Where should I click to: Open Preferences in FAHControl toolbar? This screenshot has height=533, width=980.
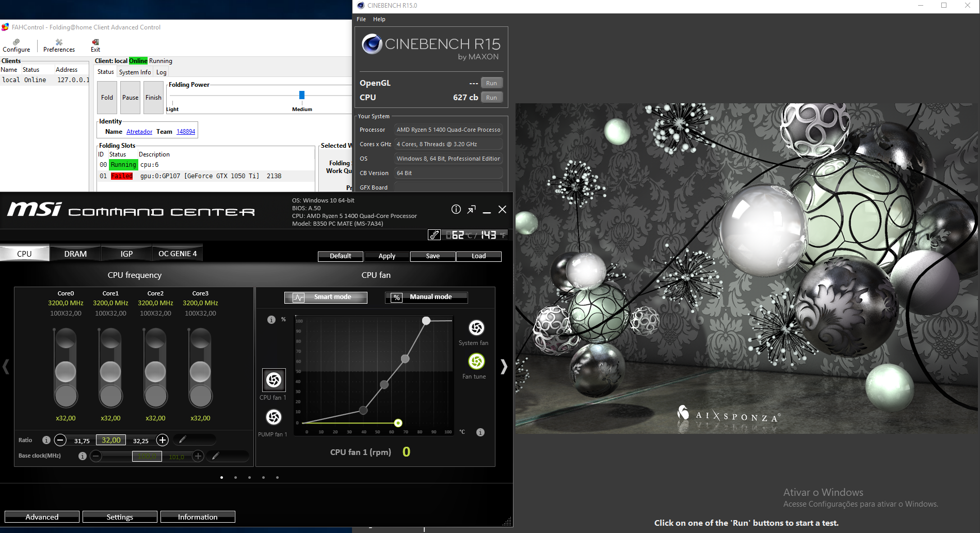pyautogui.click(x=59, y=45)
